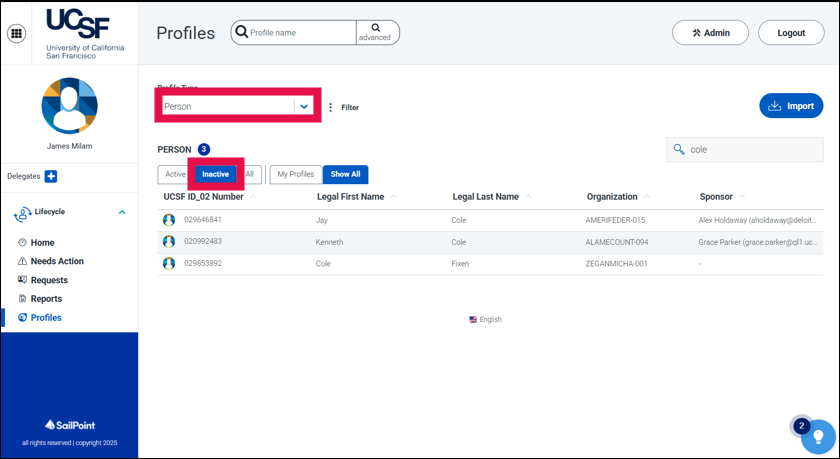Click organization ZEGANMICHA-001
This screenshot has width=840, height=459.
(x=616, y=264)
